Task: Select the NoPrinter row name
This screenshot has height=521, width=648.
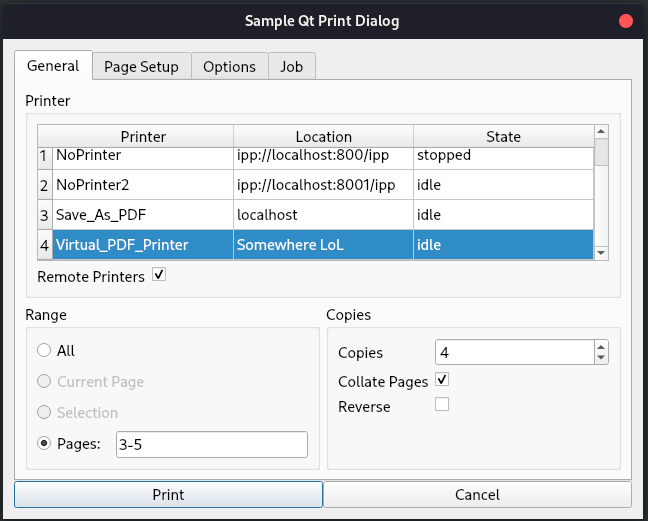Action: [143, 158]
